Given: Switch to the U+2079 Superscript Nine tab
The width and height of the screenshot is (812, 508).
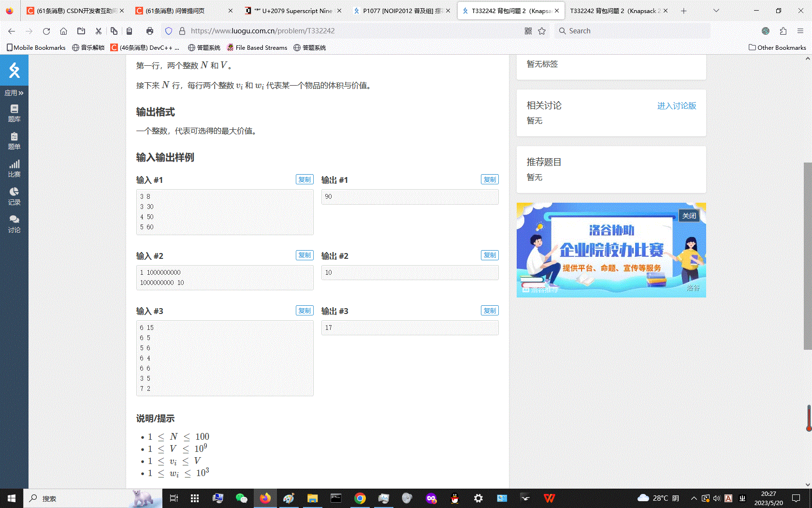Looking at the screenshot, I should [x=292, y=11].
